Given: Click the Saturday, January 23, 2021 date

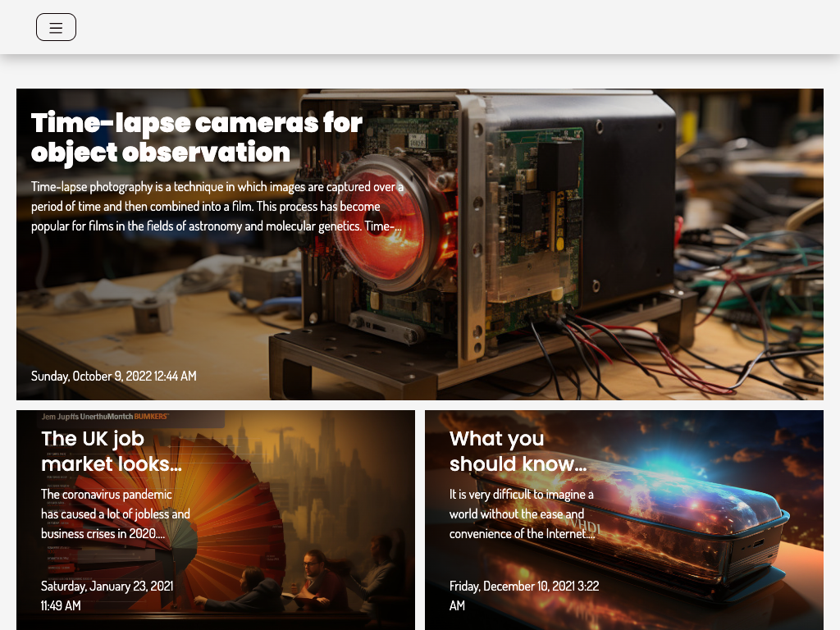Looking at the screenshot, I should click(x=107, y=596).
